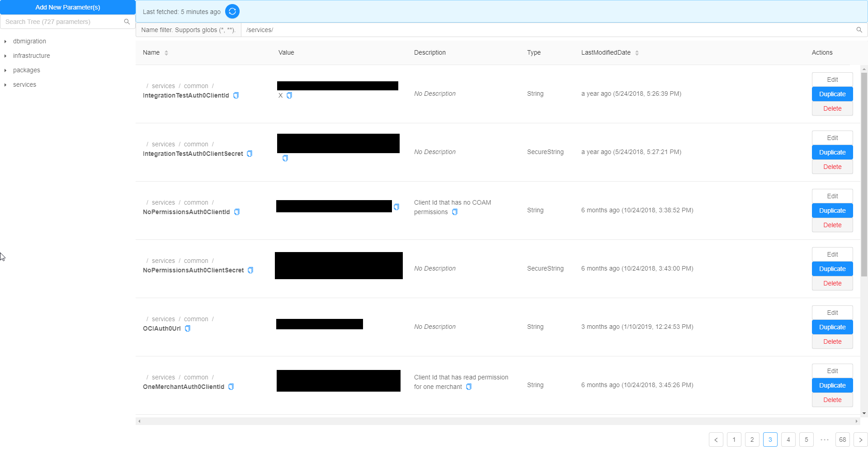Screen dimensions: 868x449
Task: Expand the services tree node
Action: click(5, 85)
